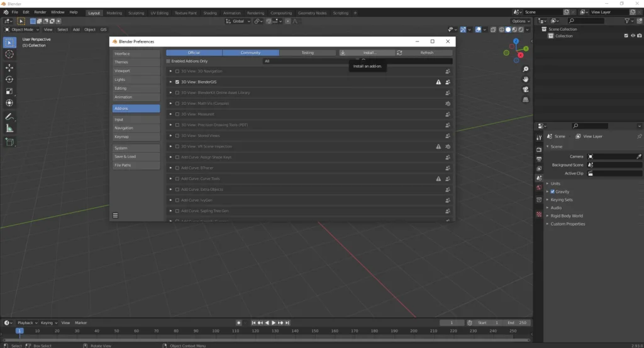Select the Measure tool

(x=9, y=129)
